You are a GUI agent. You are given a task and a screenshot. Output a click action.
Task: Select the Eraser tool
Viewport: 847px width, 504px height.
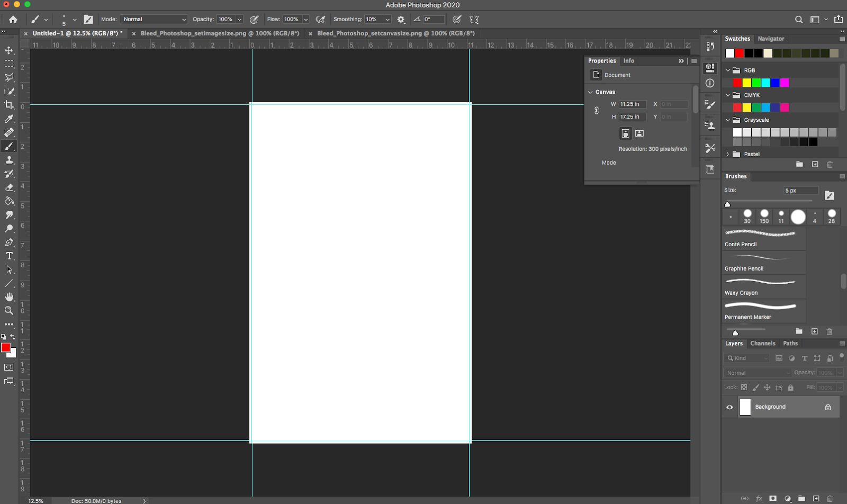[8, 187]
